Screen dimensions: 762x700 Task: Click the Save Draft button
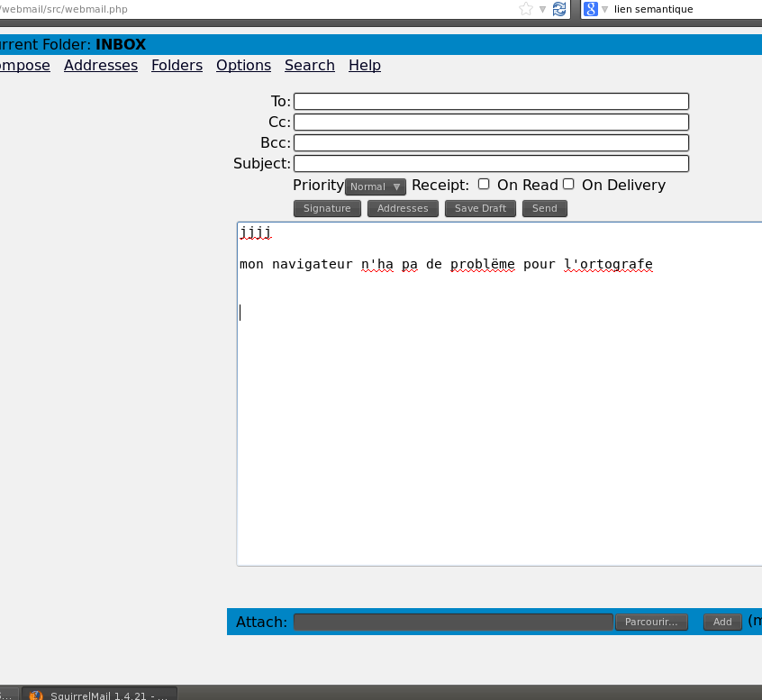point(480,208)
